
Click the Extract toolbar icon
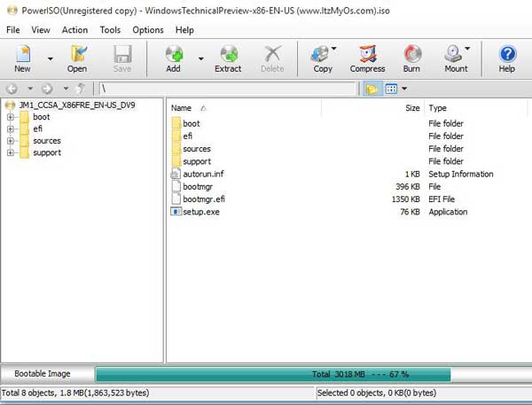[x=228, y=58]
